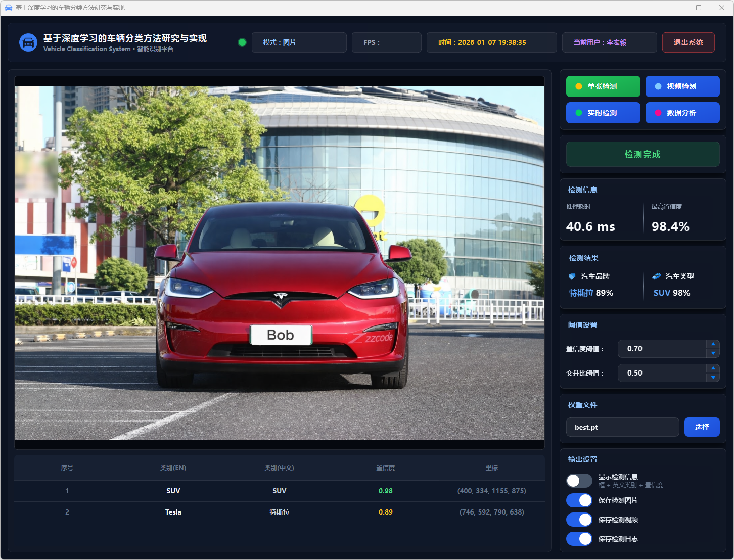This screenshot has height=560, width=734.
Task: Select the Tesla result row
Action: [280, 512]
